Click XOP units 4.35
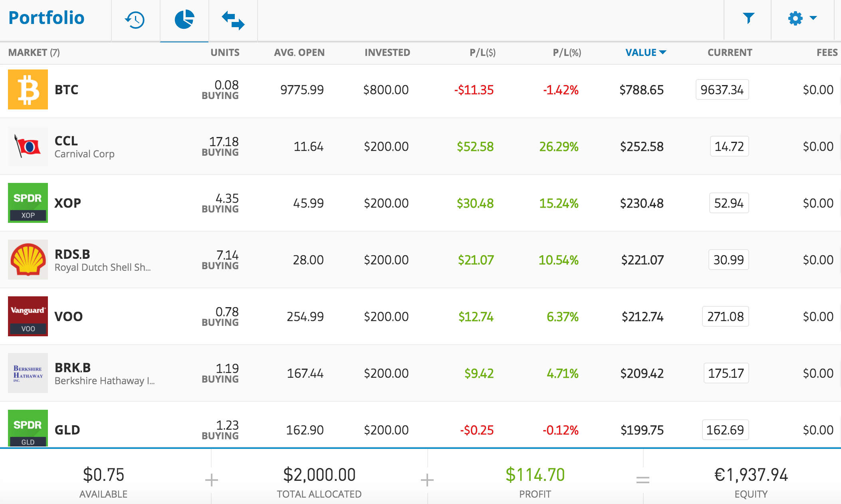 pos(227,198)
